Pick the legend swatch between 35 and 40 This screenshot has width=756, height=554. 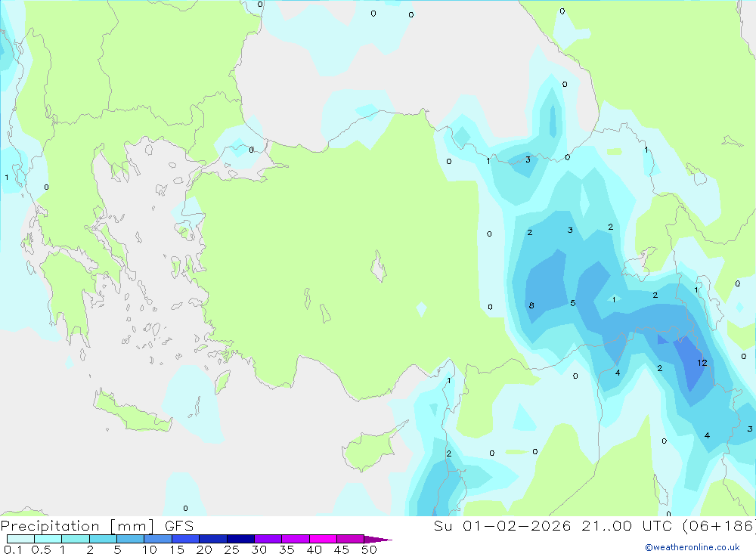point(296,539)
